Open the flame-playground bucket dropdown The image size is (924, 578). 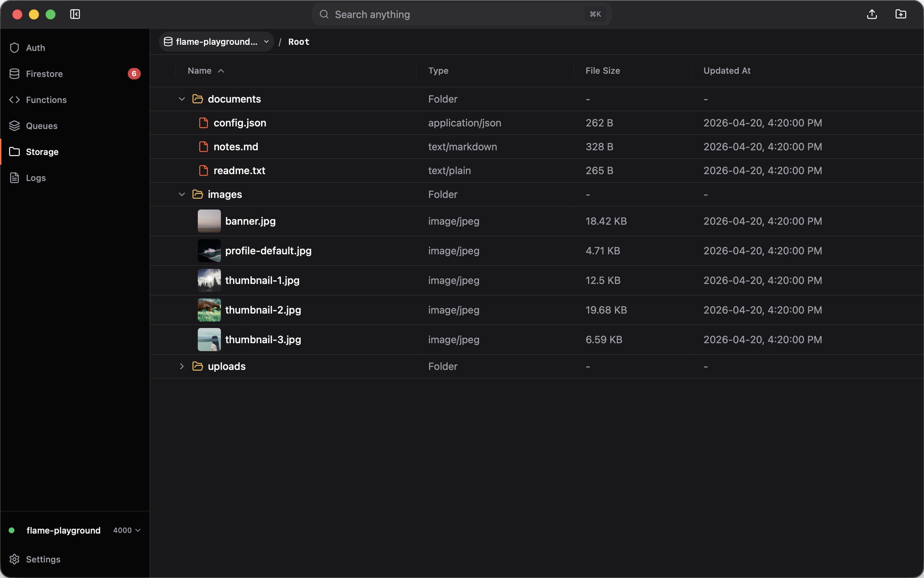[216, 42]
